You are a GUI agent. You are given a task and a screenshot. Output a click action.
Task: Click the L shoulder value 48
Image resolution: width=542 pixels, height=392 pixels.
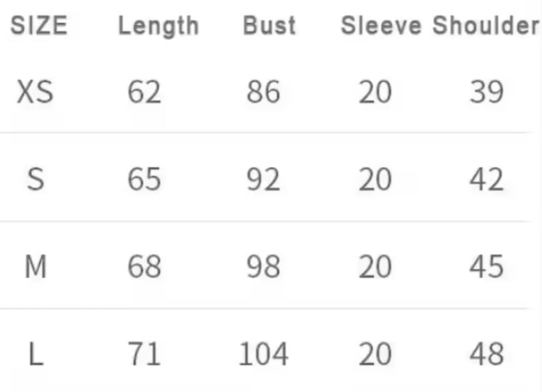point(486,355)
